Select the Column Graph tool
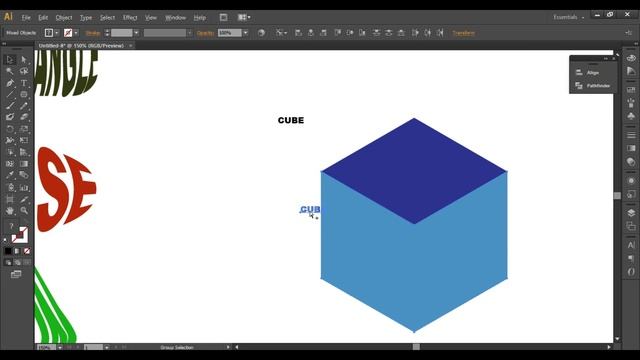This screenshot has width=640, height=360. click(24, 188)
